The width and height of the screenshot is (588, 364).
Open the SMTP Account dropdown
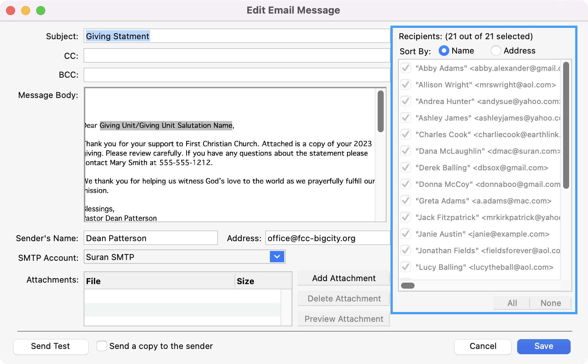pyautogui.click(x=277, y=257)
